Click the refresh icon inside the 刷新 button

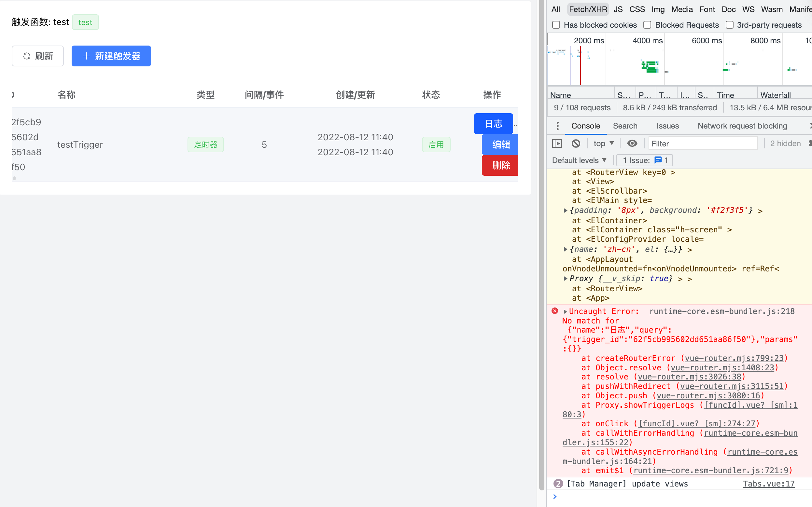27,56
